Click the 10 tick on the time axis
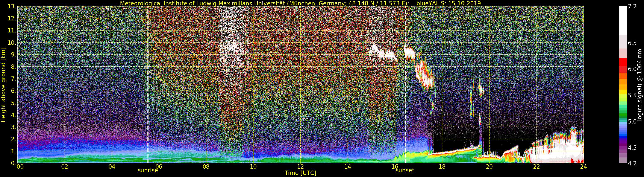The width and height of the screenshot is (644, 177). click(253, 167)
